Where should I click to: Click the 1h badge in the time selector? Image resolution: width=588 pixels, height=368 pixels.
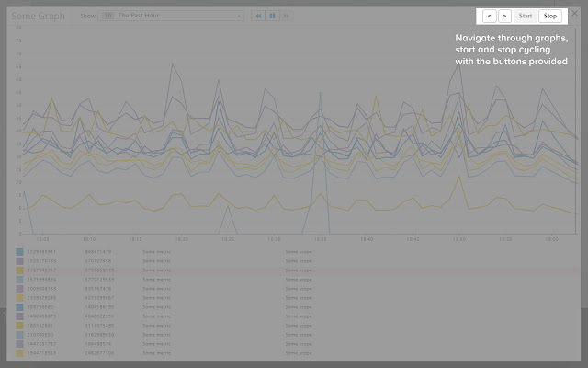click(x=108, y=16)
